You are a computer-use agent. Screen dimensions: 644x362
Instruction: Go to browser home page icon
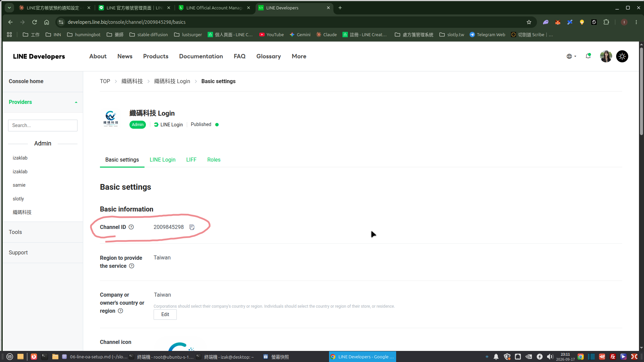tap(47, 22)
